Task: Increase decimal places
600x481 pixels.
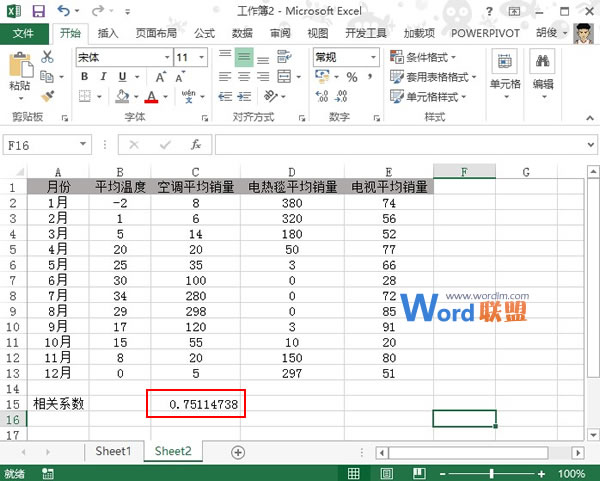Action: pos(322,96)
